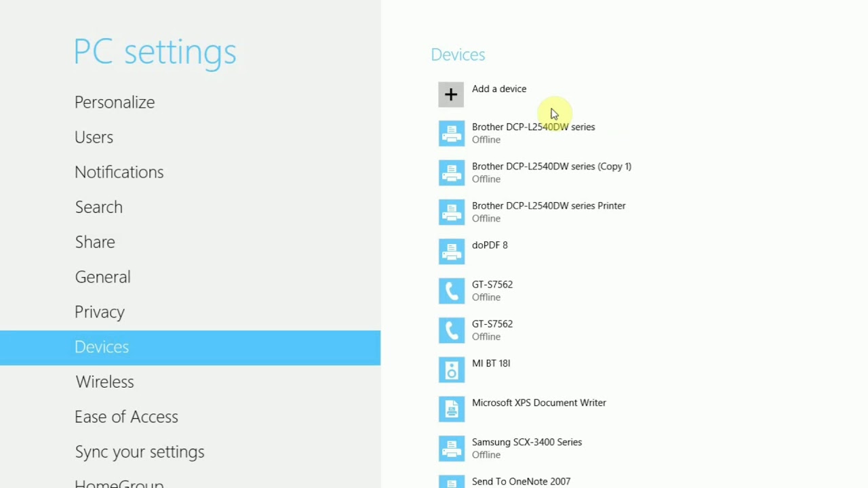868x488 pixels.
Task: Click the Add a device label
Action: click(x=499, y=89)
